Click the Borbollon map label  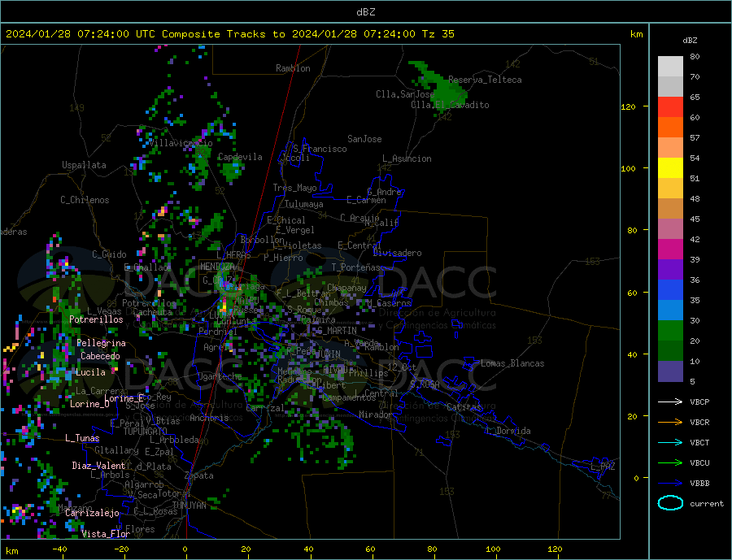262,240
